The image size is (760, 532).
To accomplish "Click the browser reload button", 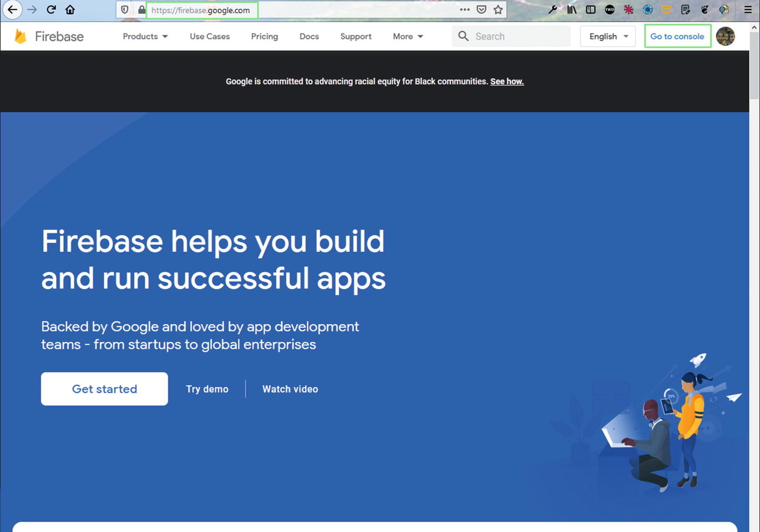I will click(51, 10).
